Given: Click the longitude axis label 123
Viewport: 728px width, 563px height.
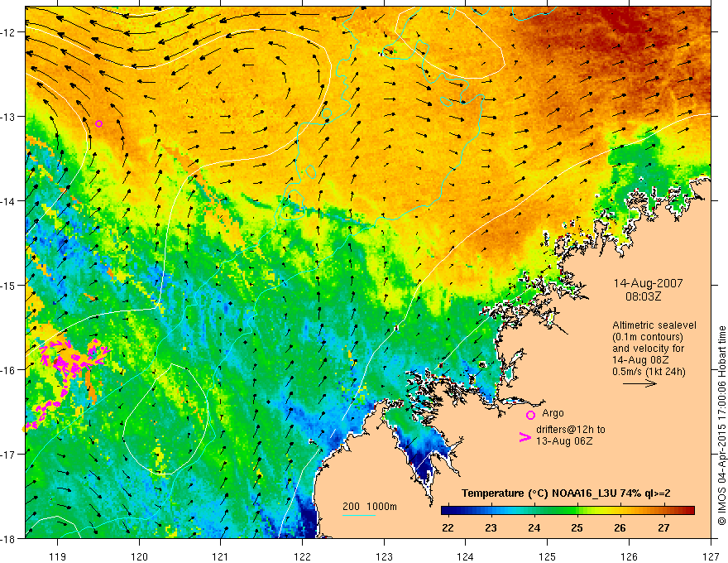Looking at the screenshot, I should click(x=384, y=556).
